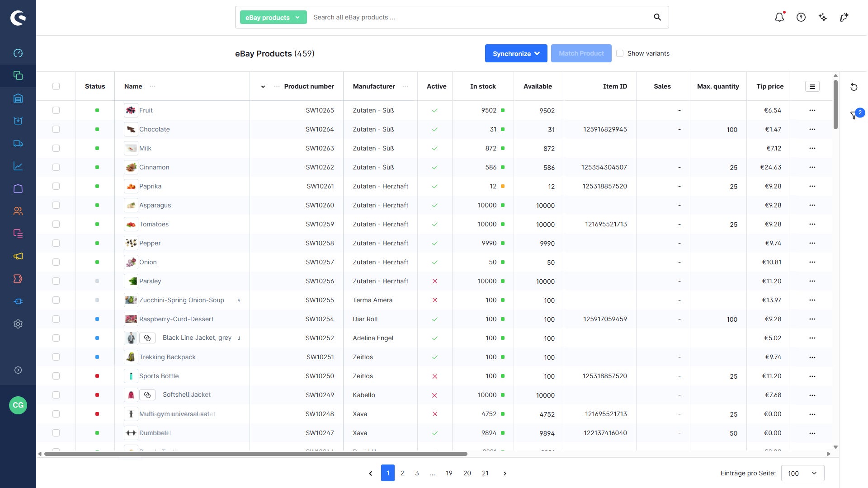Go to page 20

pyautogui.click(x=467, y=473)
